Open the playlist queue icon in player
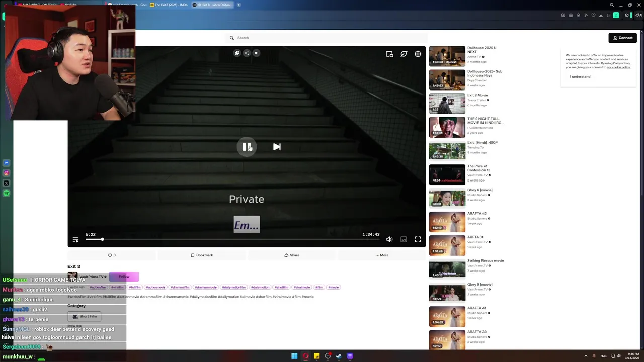 [75, 240]
